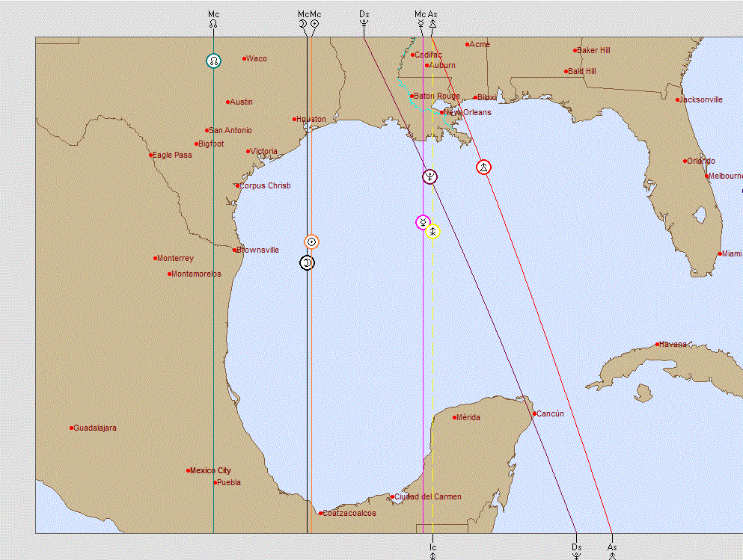Click the Mexico City marker
The height and width of the screenshot is (560, 743).
click(189, 471)
